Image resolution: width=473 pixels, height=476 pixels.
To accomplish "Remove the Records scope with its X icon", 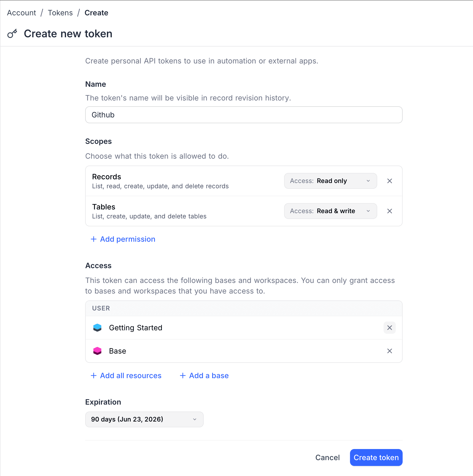I will [389, 181].
